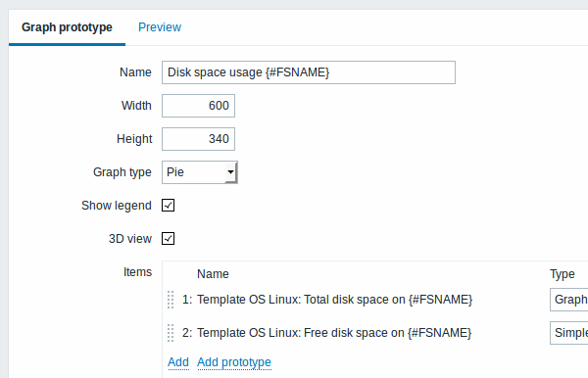Click the Add prototype link
Viewport: 588px width, 378px height.
pyautogui.click(x=234, y=362)
